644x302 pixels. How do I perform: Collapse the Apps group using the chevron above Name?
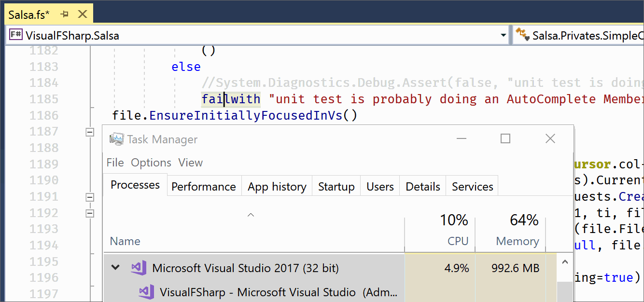251,215
